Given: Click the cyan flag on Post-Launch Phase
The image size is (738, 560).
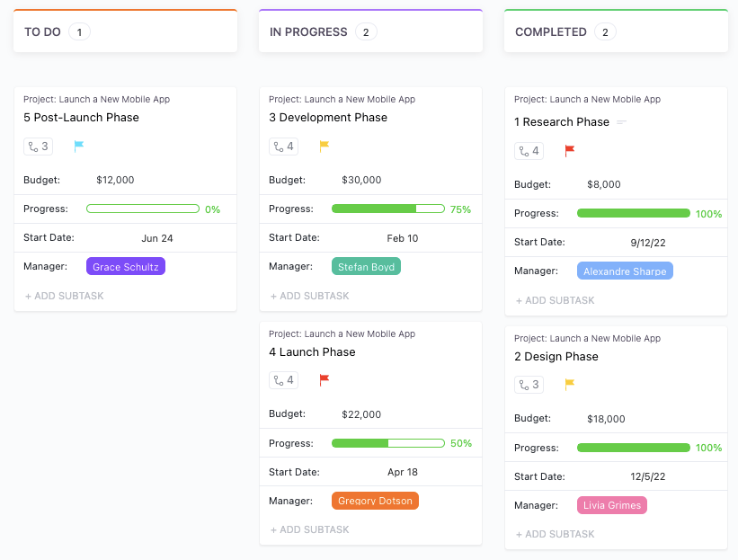Looking at the screenshot, I should pos(79,146).
